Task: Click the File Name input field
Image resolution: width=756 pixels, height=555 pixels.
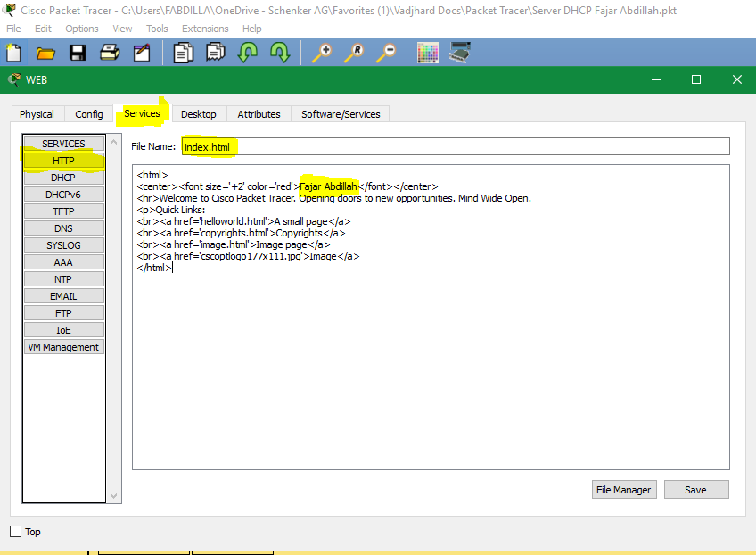Action: coord(456,146)
